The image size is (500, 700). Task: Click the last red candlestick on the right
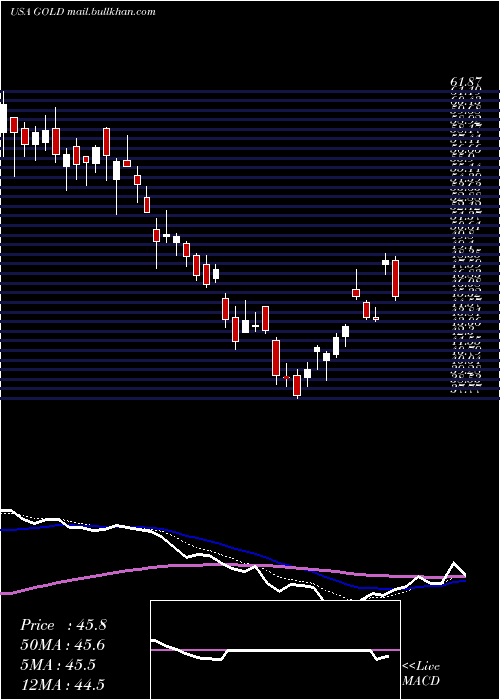click(396, 279)
